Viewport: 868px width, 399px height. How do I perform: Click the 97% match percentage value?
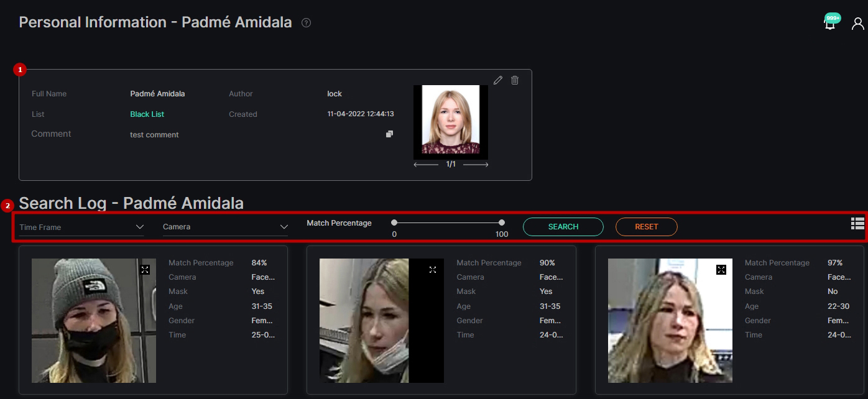tap(835, 263)
